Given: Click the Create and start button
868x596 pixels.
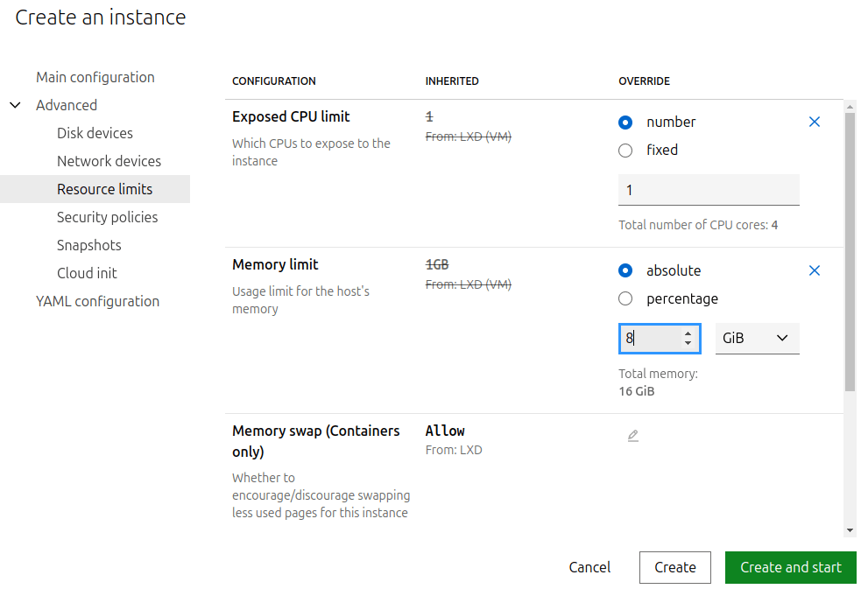Looking at the screenshot, I should [x=790, y=567].
